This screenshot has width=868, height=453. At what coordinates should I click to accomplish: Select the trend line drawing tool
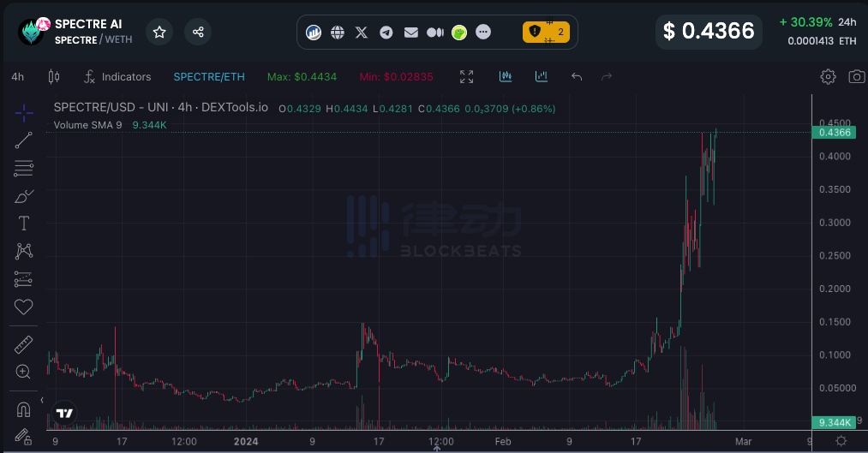coord(24,140)
